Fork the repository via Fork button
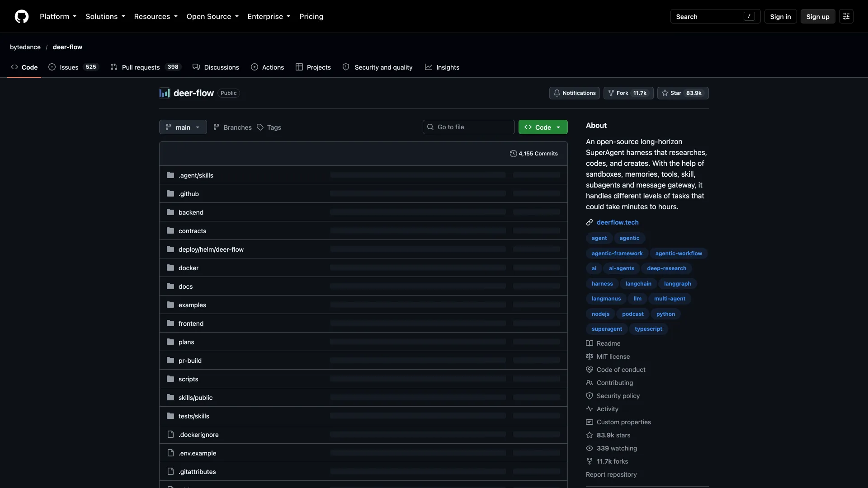The width and height of the screenshot is (868, 488). [628, 93]
